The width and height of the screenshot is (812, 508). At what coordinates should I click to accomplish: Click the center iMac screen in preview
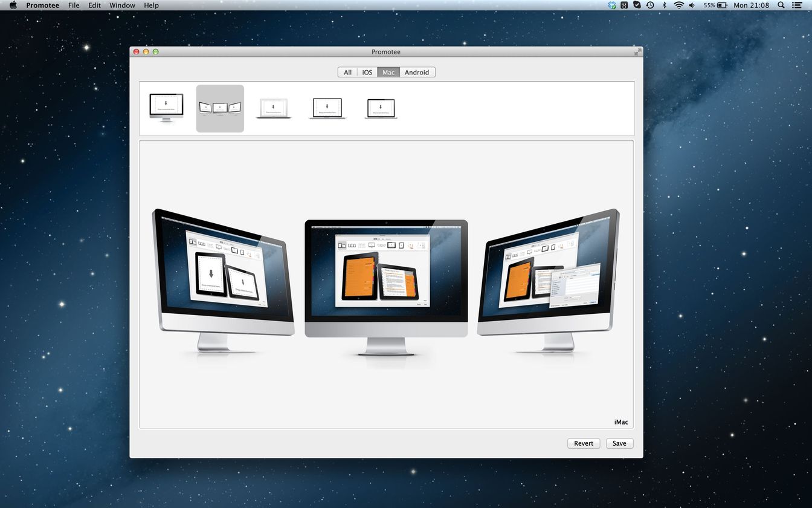386,270
